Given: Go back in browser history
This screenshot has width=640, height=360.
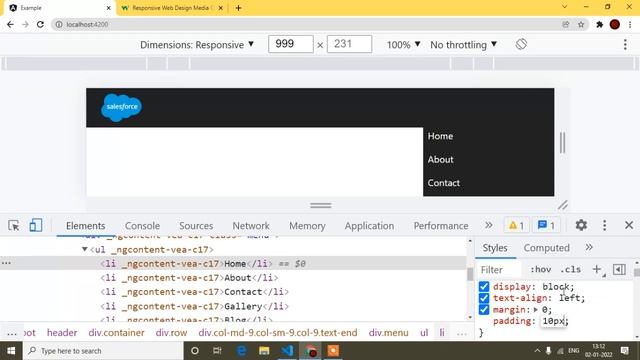Looking at the screenshot, I should (x=10, y=24).
